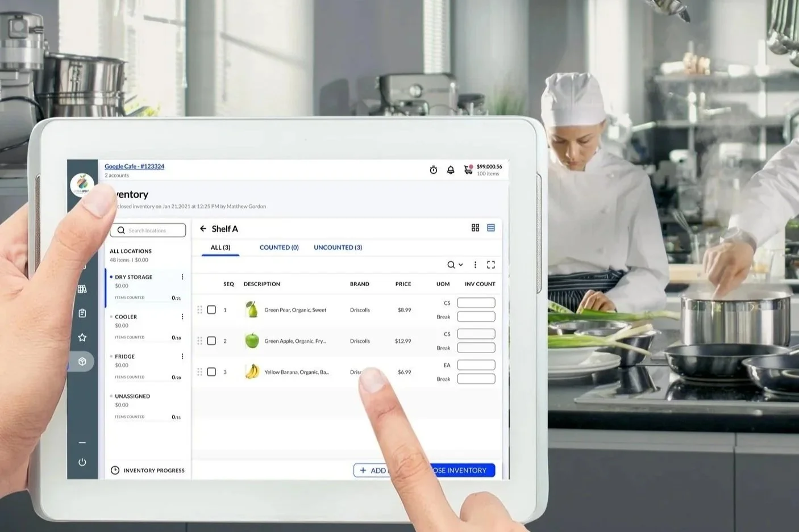The width and height of the screenshot is (799, 532).
Task: Open Dry Storage options menu
Action: pyautogui.click(x=182, y=277)
